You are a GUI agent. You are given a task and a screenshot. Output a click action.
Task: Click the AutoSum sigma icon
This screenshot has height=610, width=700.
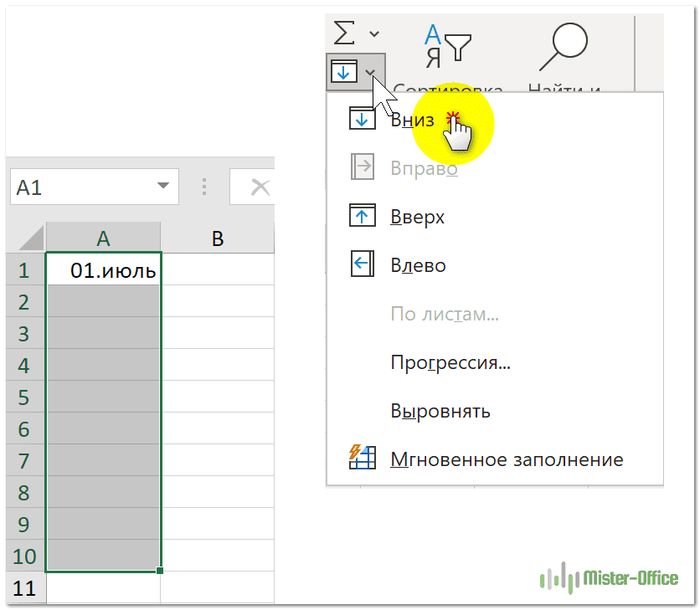(x=344, y=33)
